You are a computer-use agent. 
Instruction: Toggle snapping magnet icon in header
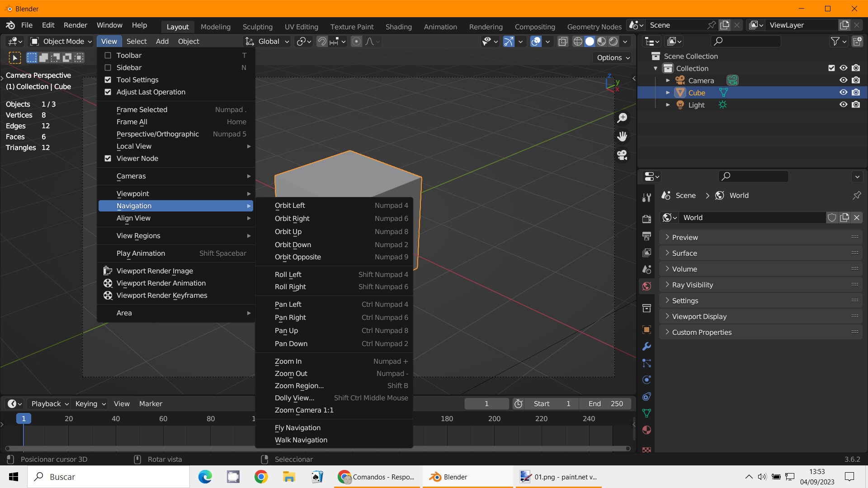322,42
